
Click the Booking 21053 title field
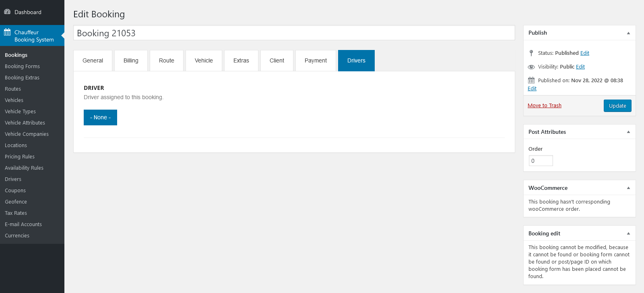(294, 33)
